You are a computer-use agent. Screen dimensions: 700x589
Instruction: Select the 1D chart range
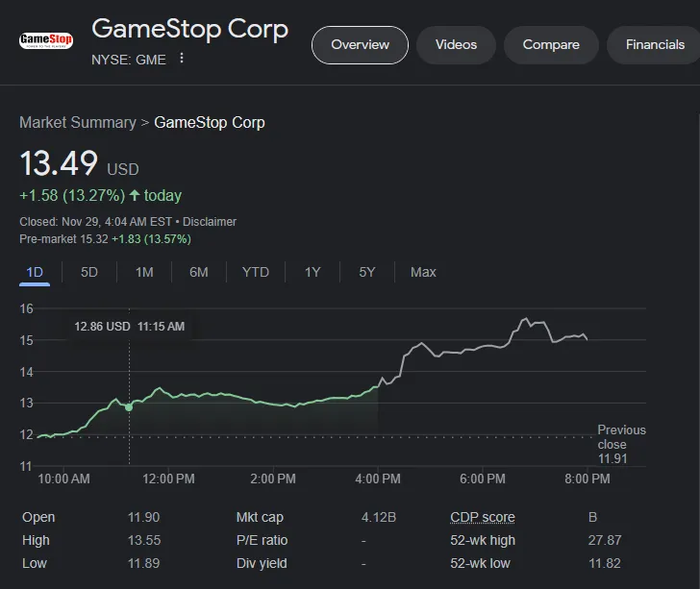[x=35, y=272]
